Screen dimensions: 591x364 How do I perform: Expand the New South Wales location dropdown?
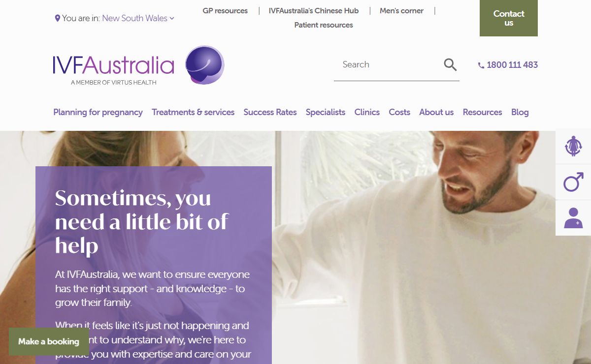(138, 18)
